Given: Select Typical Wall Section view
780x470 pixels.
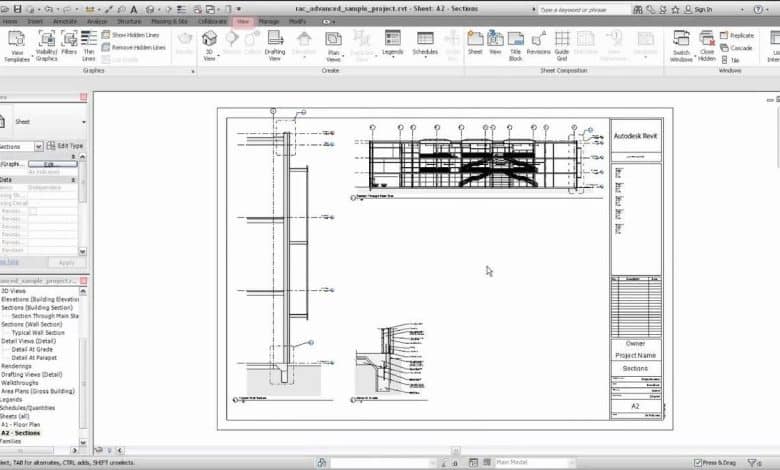Looking at the screenshot, I should click(38, 333).
